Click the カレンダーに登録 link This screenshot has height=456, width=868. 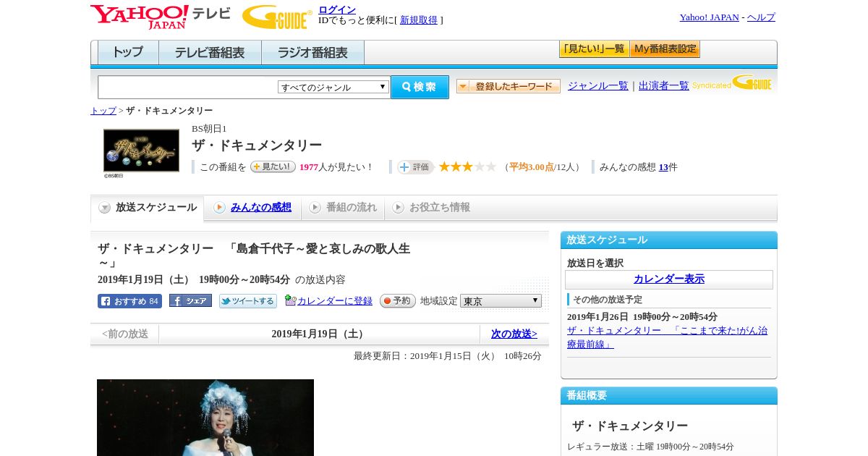coord(335,301)
